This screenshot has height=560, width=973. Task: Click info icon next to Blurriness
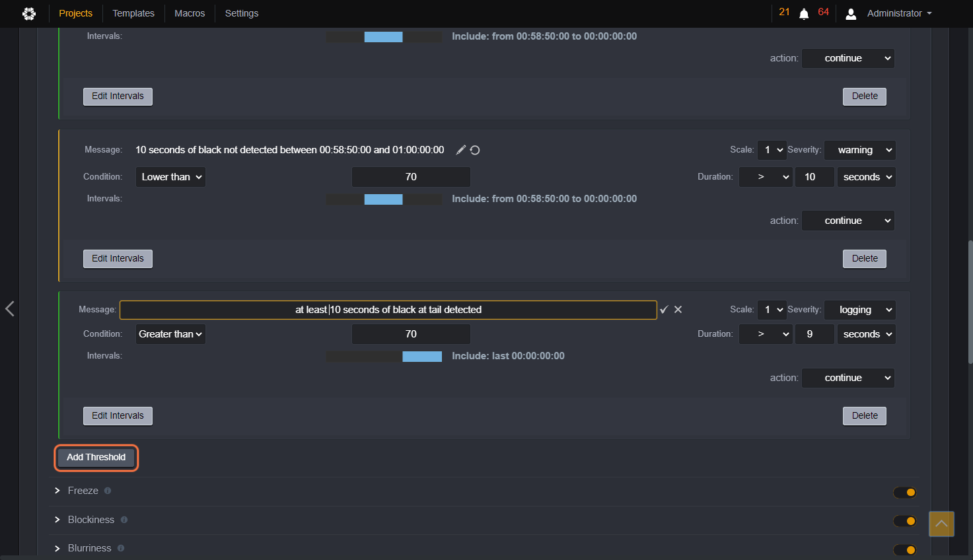tap(121, 548)
